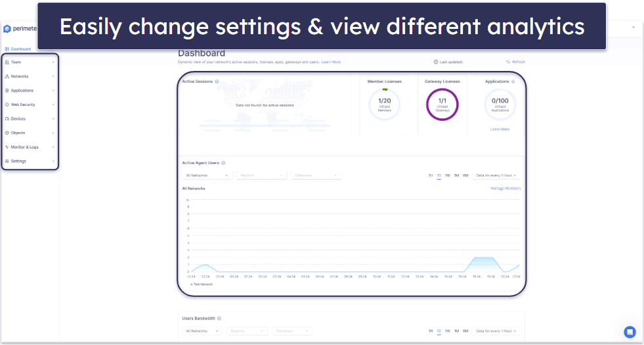This screenshot has height=345, width=644.
Task: Select 6M range in Users Bandwidth
Action: pos(465,331)
